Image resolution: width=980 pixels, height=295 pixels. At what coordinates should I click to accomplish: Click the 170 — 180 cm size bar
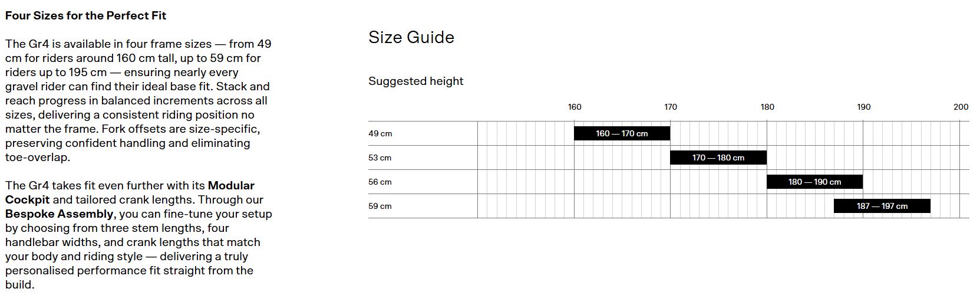click(718, 158)
